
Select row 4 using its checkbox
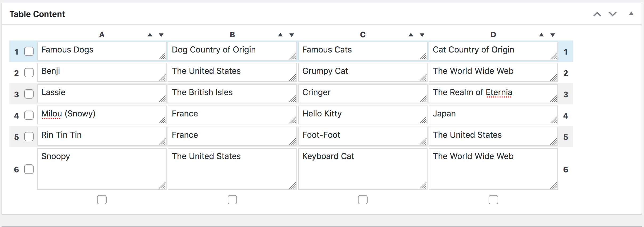pyautogui.click(x=29, y=115)
